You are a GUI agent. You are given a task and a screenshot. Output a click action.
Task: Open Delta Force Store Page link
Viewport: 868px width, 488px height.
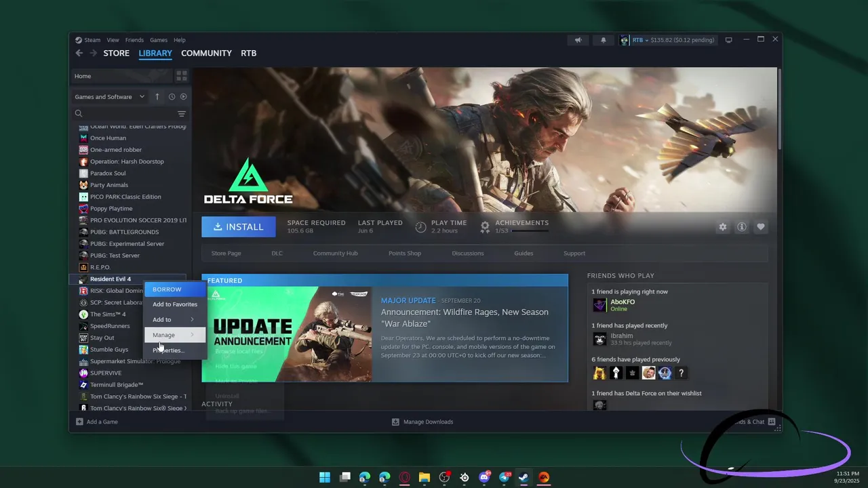pos(226,253)
